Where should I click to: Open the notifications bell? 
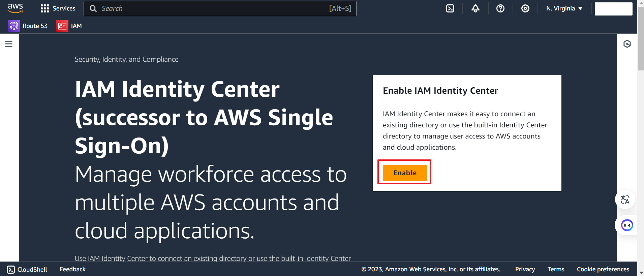[x=475, y=8]
